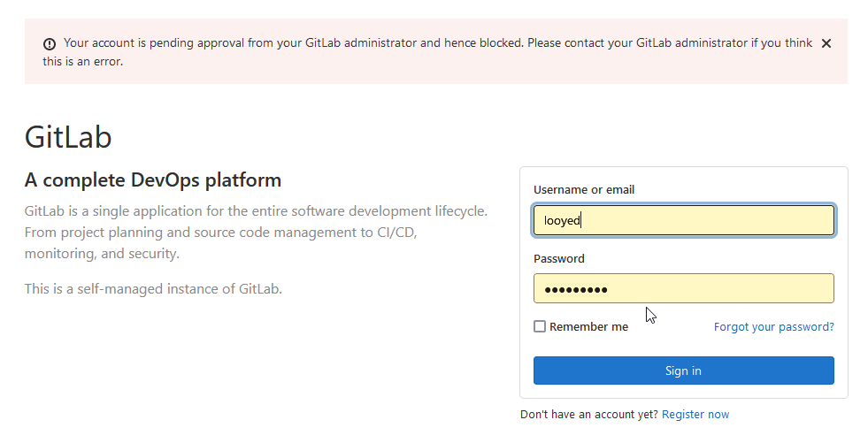868x443 pixels.
Task: Focus the Password input field
Action: 683,289
